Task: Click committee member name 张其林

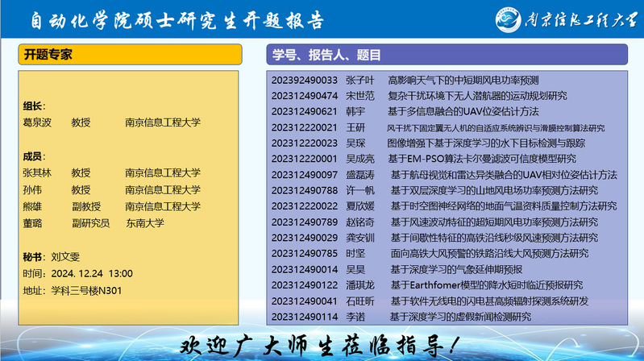Action: tap(37, 173)
